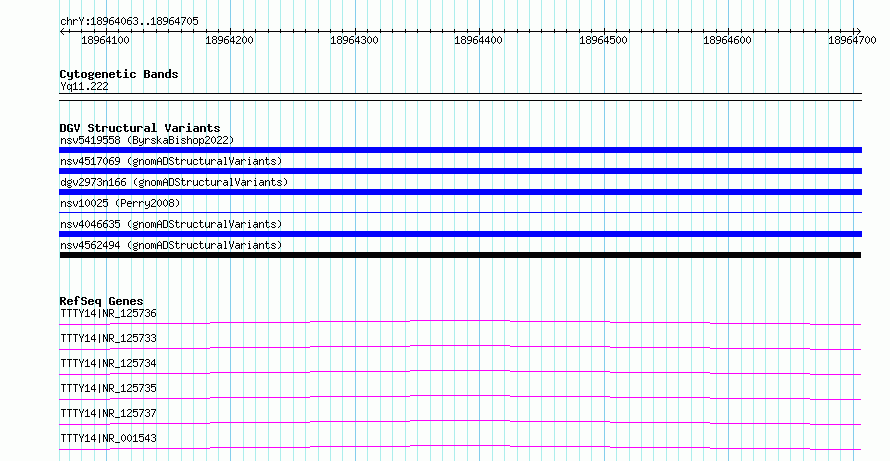The width and height of the screenshot is (890, 461).
Task: Click the blue bar under nsv4046635
Action: click(460, 234)
